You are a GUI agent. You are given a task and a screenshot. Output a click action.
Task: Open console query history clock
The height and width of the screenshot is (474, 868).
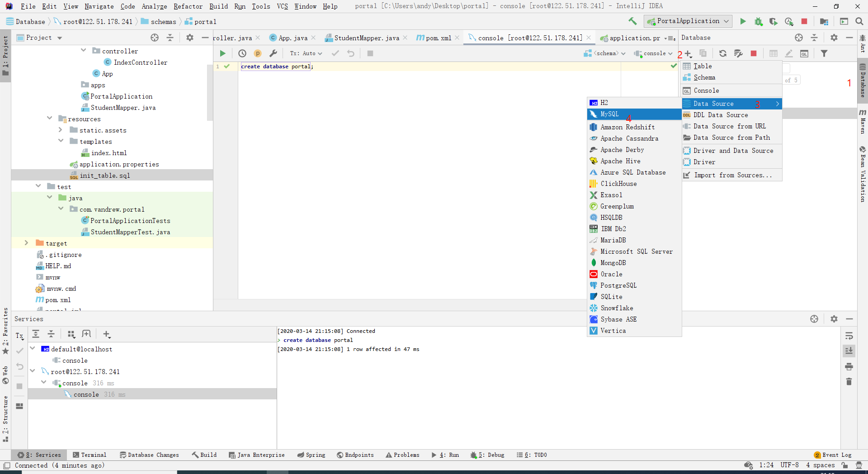242,53
